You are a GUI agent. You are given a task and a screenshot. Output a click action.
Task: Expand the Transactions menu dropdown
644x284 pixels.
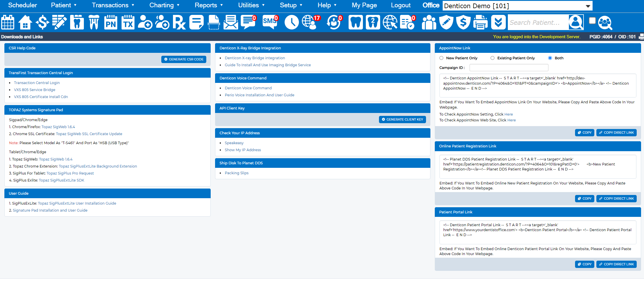pos(113,5)
